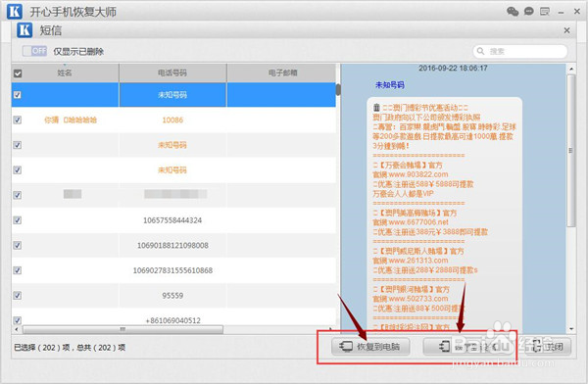Screen dimensions: 588x384
Task: Click the sender label 未知号码 in message pane
Action: point(390,85)
